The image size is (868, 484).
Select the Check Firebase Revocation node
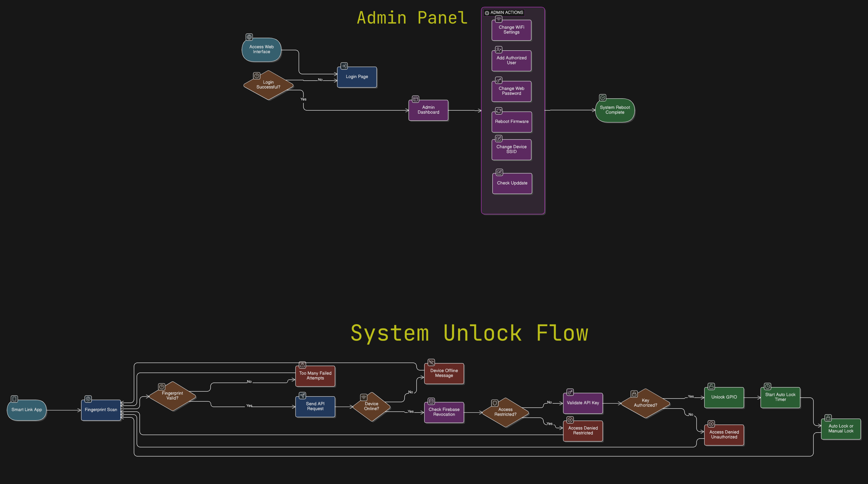[x=444, y=412]
